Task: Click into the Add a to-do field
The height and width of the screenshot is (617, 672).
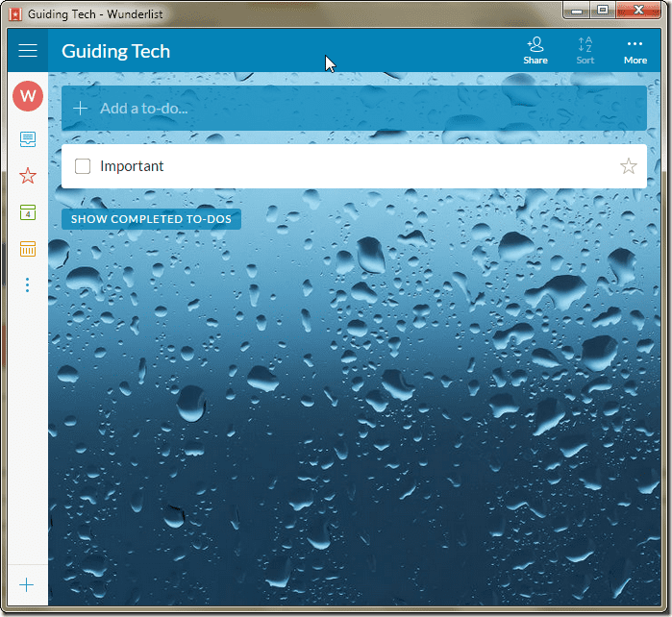Action: coord(354,108)
